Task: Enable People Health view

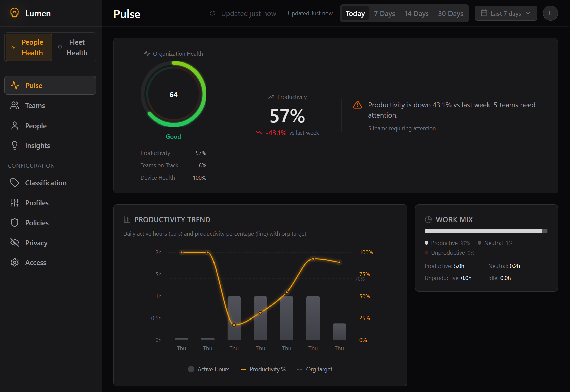Action: [29, 47]
